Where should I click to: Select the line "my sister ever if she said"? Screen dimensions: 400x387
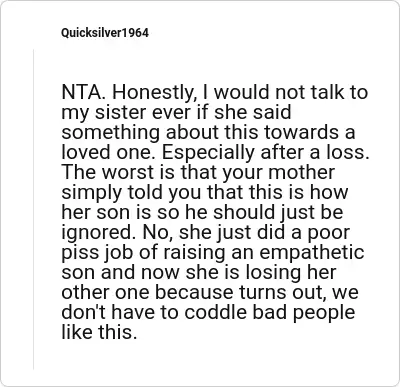176,113
